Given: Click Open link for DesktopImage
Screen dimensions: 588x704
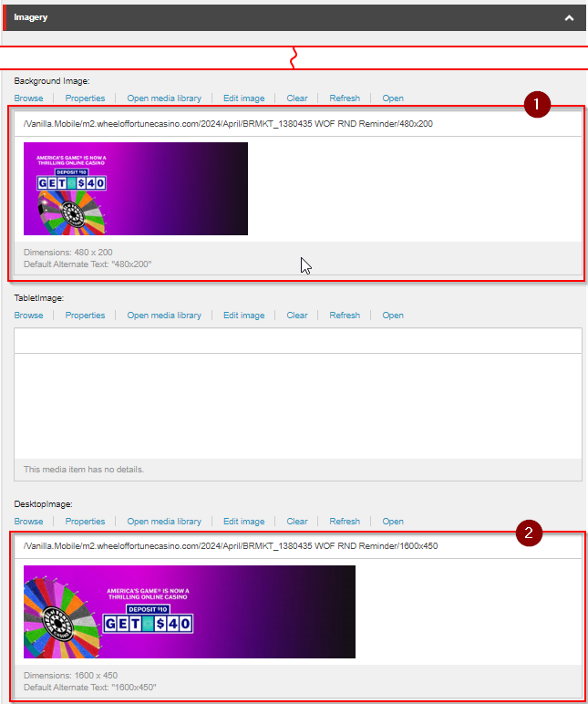Looking at the screenshot, I should pos(393,522).
